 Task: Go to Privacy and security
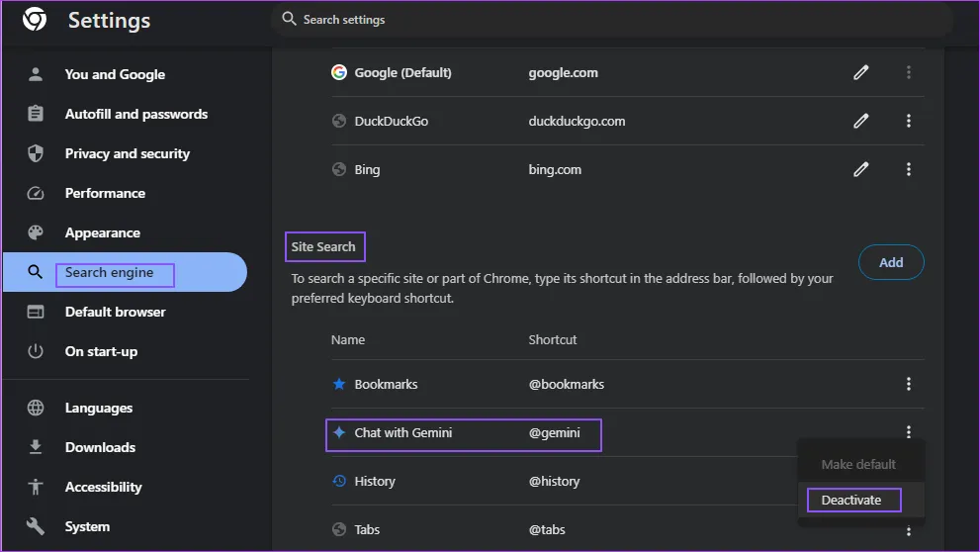pos(128,153)
